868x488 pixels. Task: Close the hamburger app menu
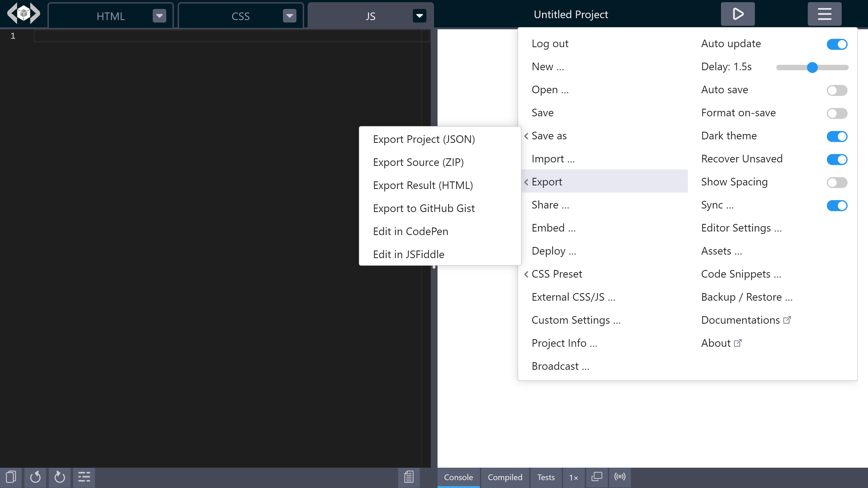click(824, 14)
